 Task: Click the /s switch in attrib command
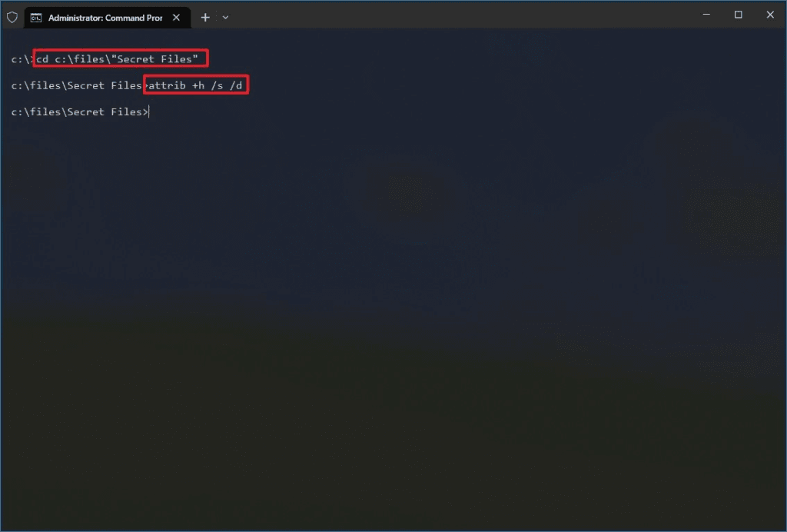coord(217,85)
